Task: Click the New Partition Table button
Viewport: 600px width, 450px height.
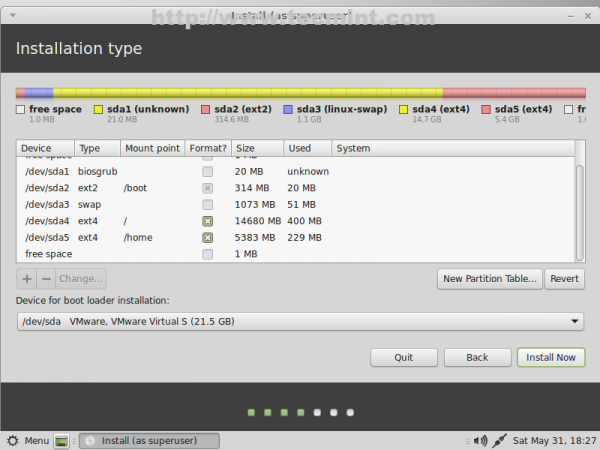Action: [x=491, y=279]
